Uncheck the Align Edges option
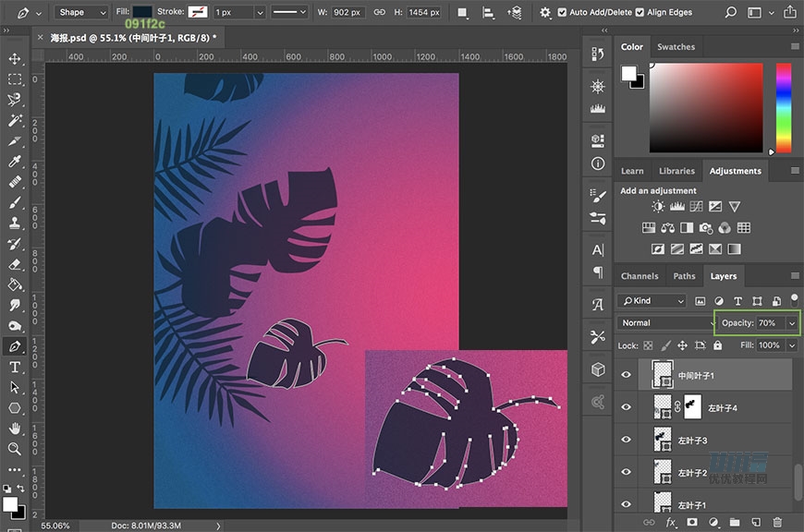 [x=640, y=12]
